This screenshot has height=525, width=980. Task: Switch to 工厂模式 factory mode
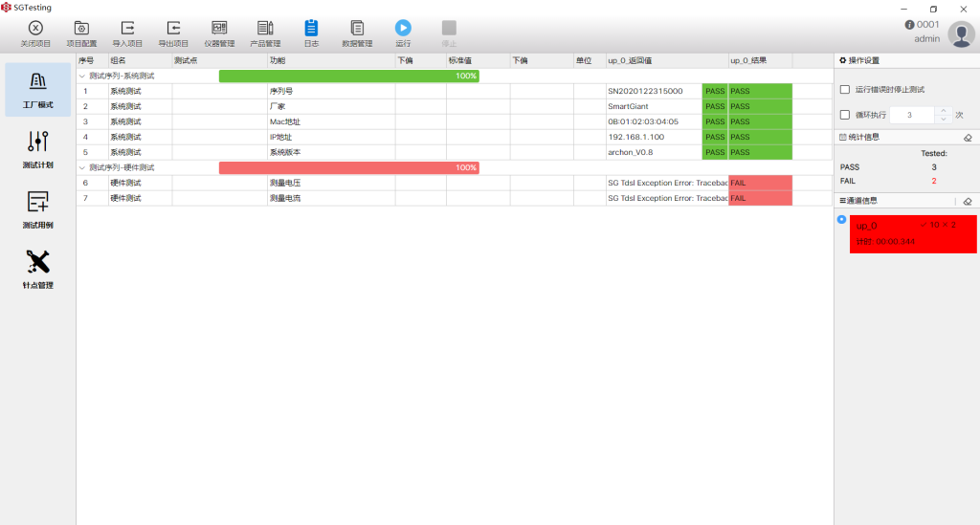(38, 90)
